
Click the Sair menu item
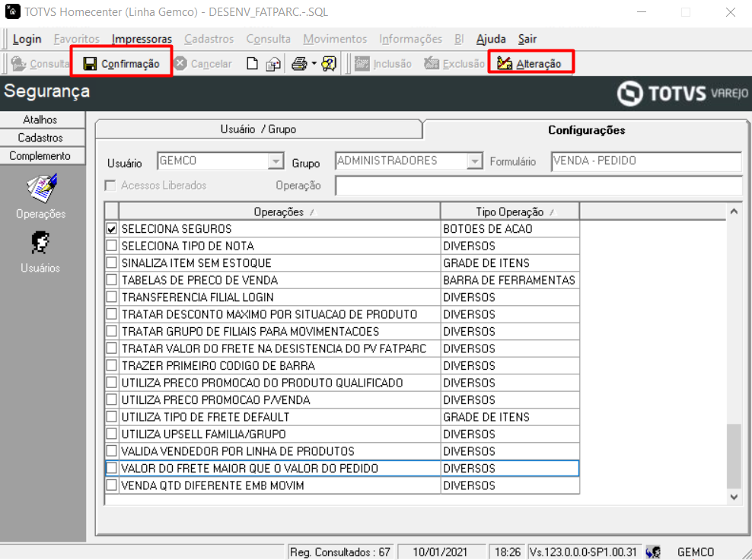[x=527, y=39]
